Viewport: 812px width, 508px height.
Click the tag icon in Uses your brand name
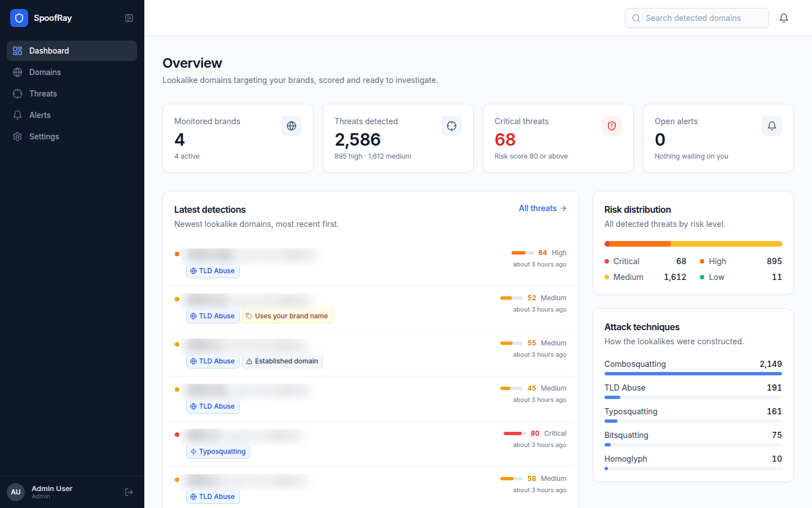249,316
